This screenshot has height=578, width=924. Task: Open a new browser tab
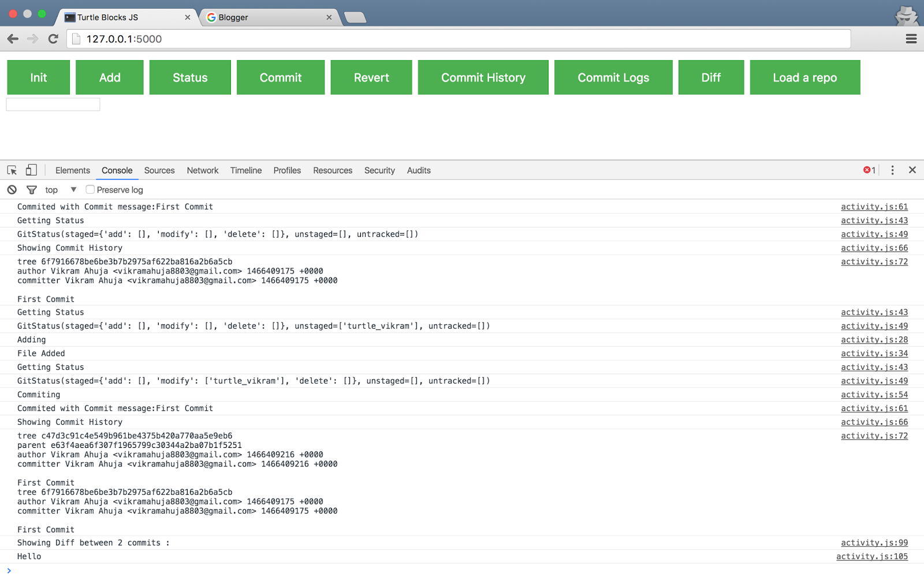click(x=355, y=17)
